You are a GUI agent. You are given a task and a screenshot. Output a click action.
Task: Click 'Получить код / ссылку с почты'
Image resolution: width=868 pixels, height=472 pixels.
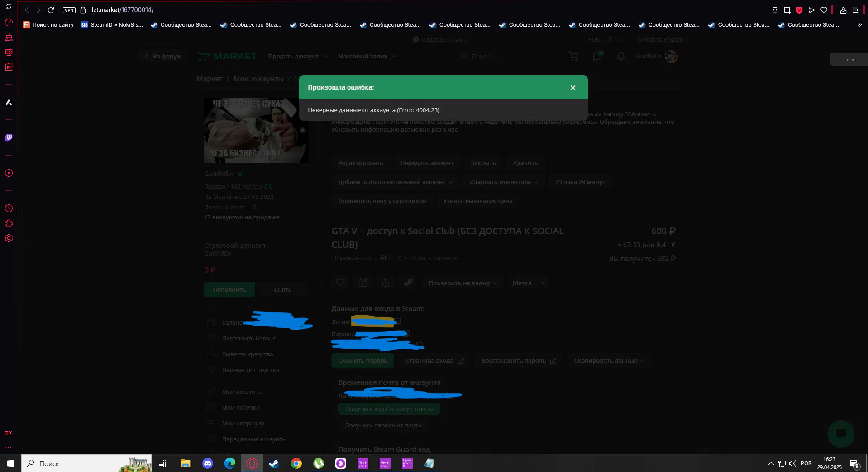point(389,409)
